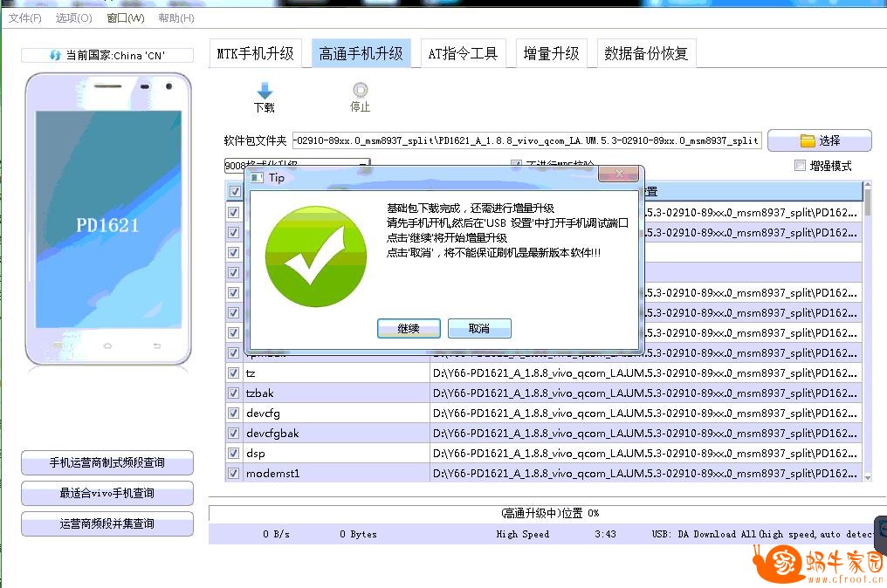Click the High Speed status bar entry

coord(523,534)
